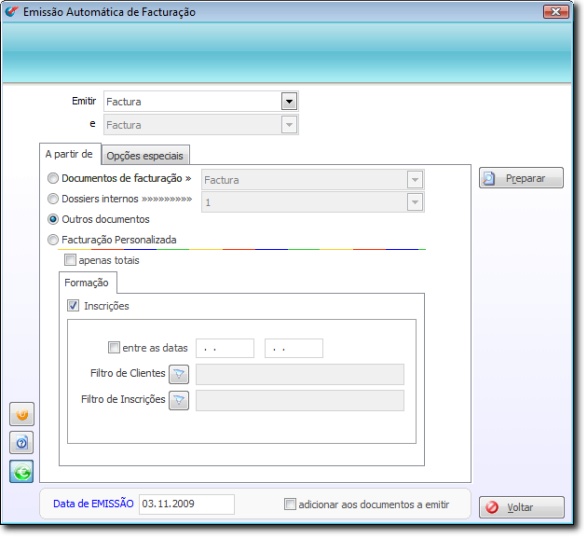Select the Formação tab
The width and height of the screenshot is (584, 537).
(x=87, y=283)
